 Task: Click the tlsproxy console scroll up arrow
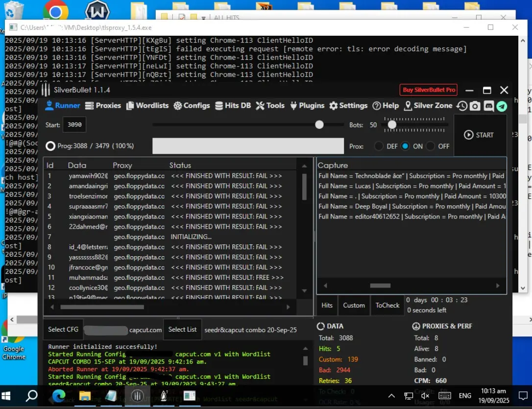(523, 40)
